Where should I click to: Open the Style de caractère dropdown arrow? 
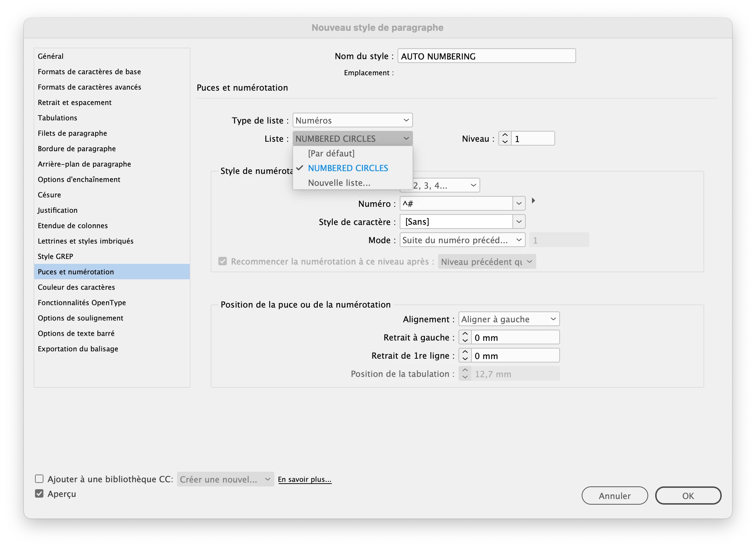click(x=519, y=222)
